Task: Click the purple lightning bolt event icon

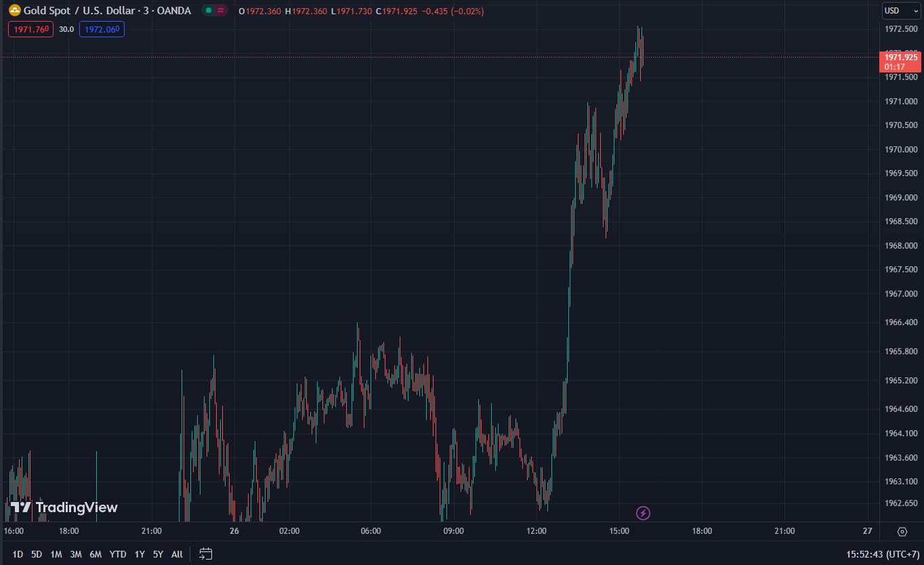Action: 644,514
